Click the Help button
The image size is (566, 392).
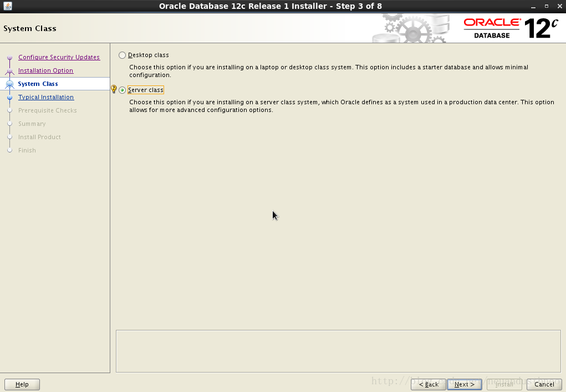22,384
